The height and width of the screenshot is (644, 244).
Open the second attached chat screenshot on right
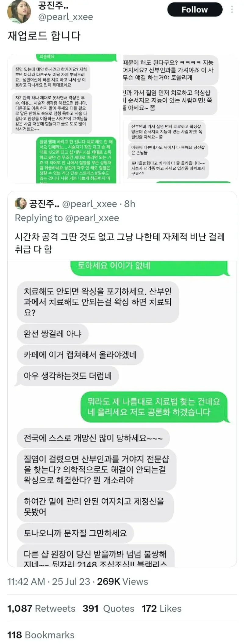coord(180,118)
